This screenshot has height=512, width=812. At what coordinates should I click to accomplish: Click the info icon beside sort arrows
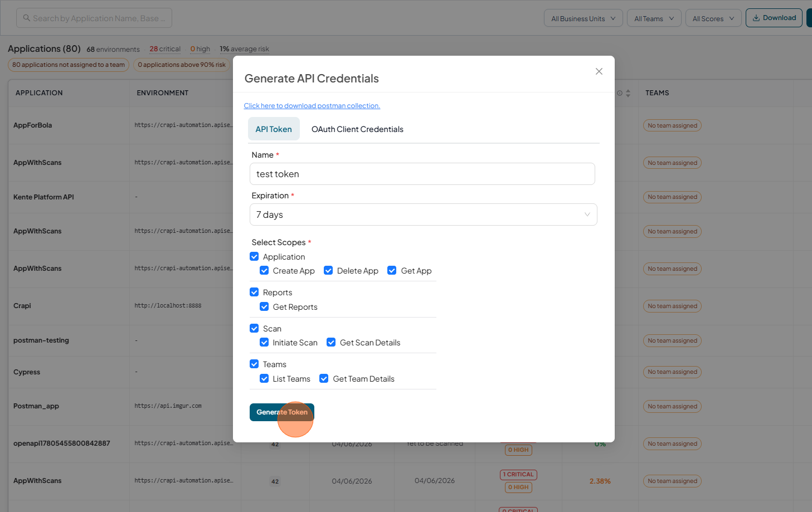pyautogui.click(x=620, y=93)
